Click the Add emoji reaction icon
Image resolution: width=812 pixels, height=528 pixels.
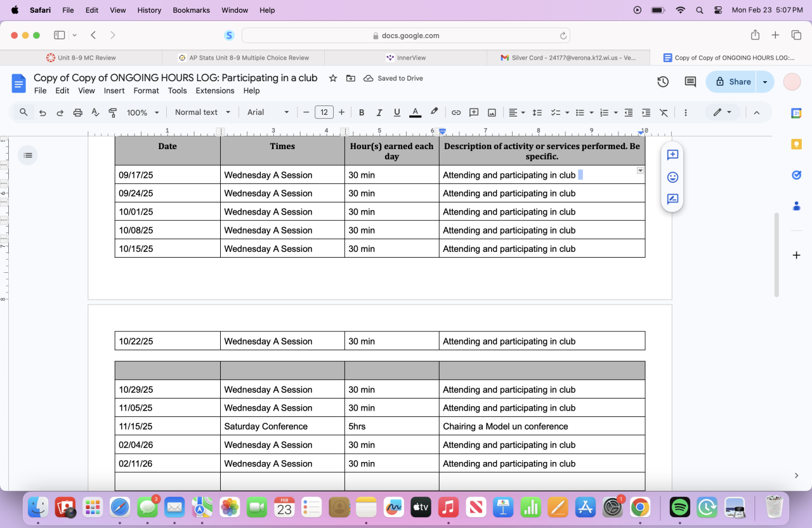tap(672, 177)
